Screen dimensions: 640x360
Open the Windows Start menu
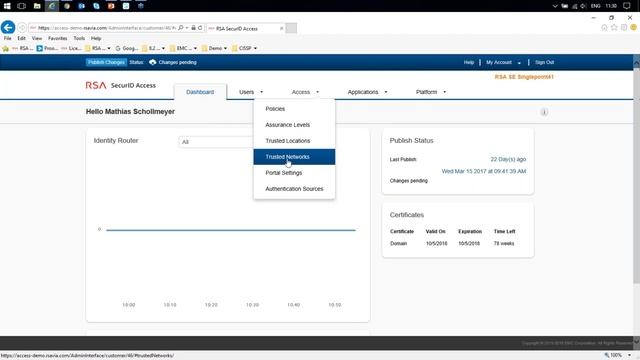pyautogui.click(x=7, y=6)
